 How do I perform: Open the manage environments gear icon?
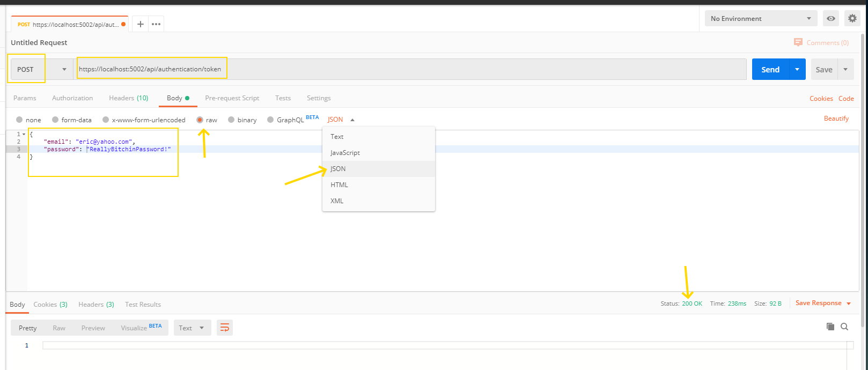point(852,18)
